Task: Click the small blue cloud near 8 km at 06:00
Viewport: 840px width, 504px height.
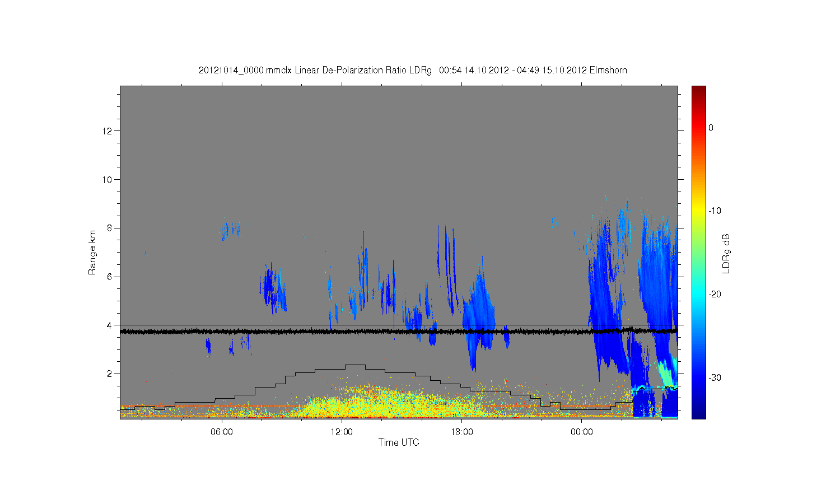Action: pos(230,230)
